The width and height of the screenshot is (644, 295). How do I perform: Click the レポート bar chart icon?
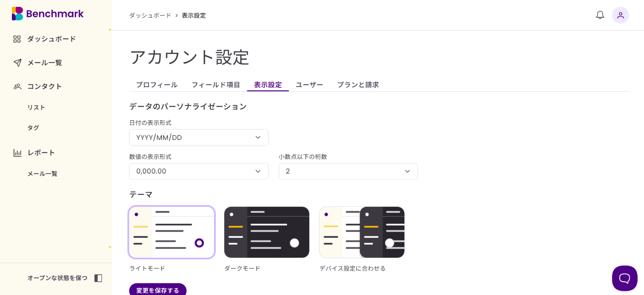[17, 153]
